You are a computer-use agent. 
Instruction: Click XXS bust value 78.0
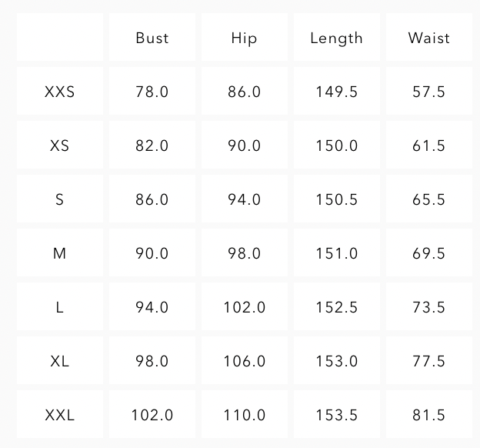coord(152,92)
